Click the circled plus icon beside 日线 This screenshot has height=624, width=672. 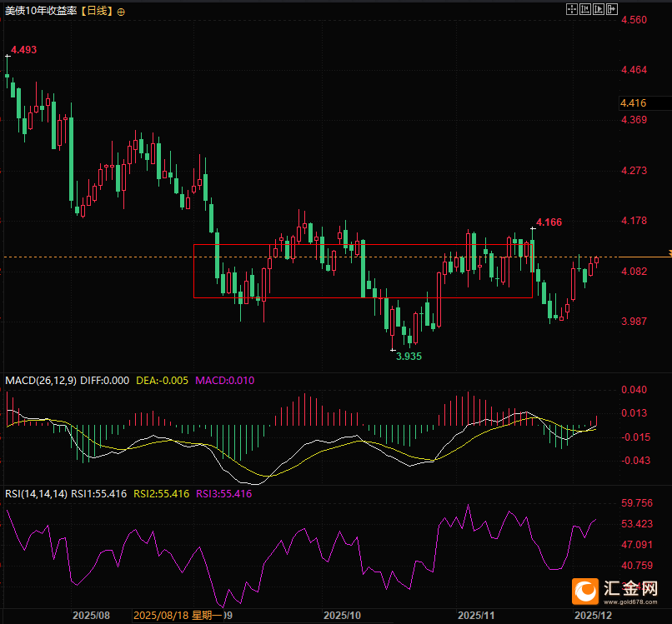tap(121, 12)
